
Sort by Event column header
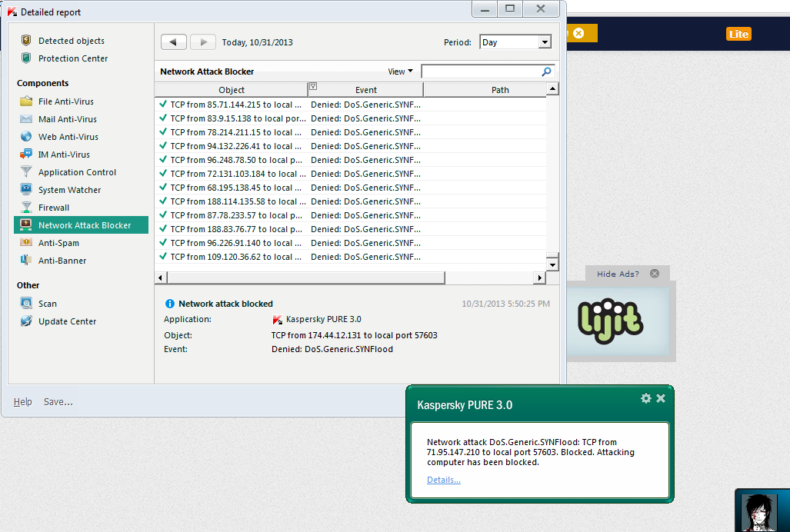click(366, 90)
